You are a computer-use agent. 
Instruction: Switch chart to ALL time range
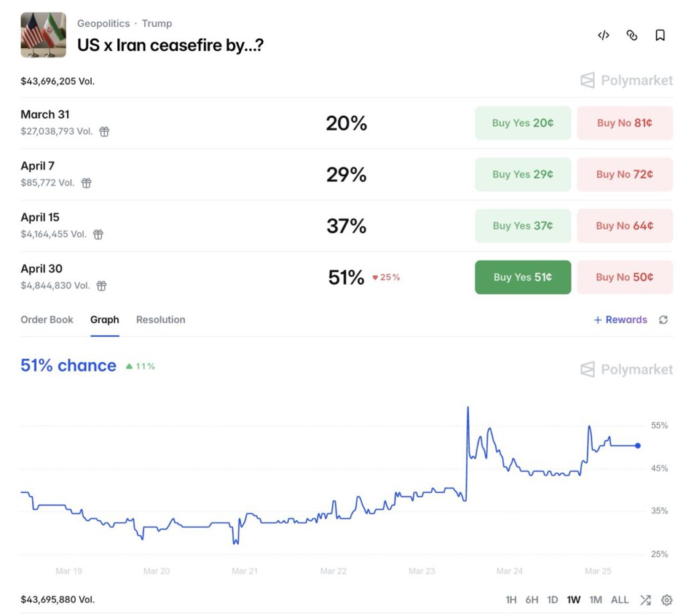click(x=620, y=600)
